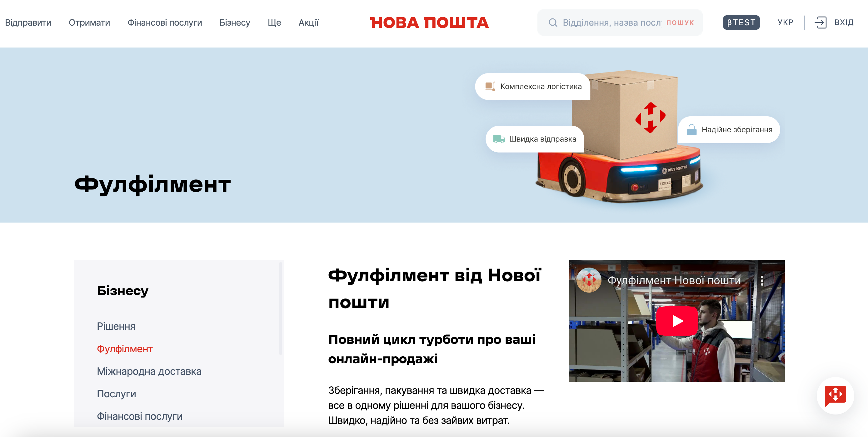Click the video title Фулфілмент Нової пошти
868x437 pixels.
point(674,280)
